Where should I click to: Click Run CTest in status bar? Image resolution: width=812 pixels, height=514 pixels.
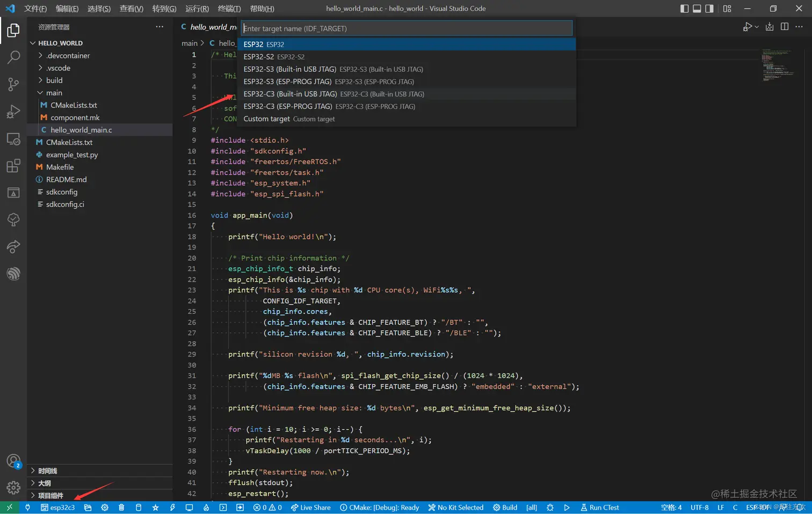(x=600, y=508)
